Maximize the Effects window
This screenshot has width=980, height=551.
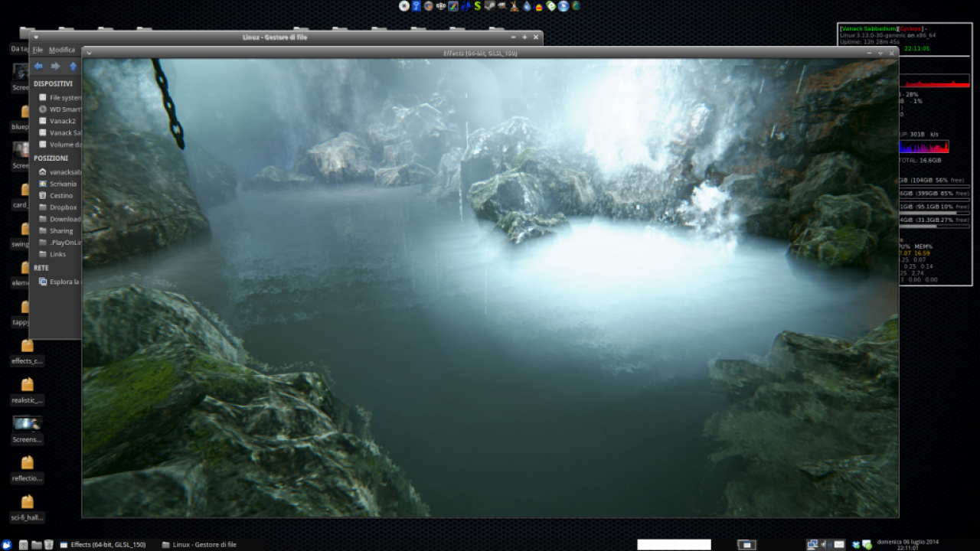coord(880,53)
